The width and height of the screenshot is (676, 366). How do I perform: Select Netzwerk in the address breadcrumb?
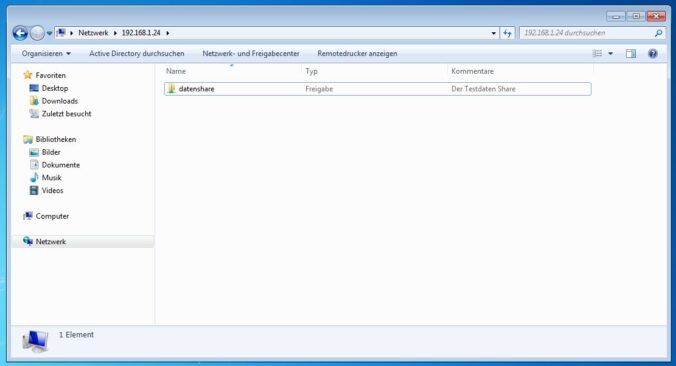93,33
